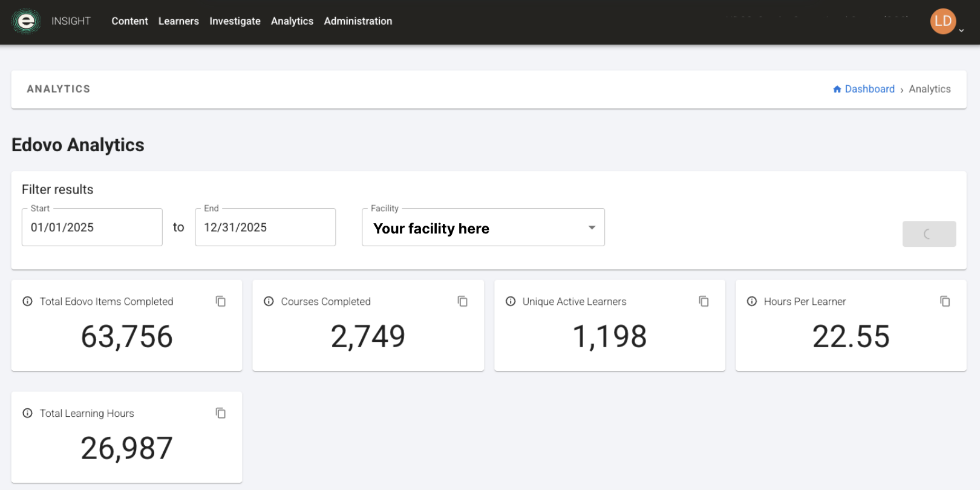Click the Edovo logo icon
The width and height of the screenshot is (980, 490).
25,21
